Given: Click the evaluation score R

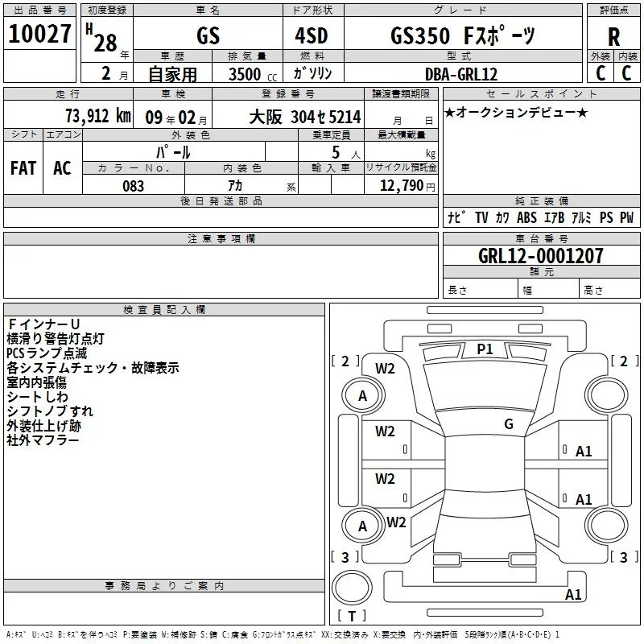Looking at the screenshot, I should click(613, 37).
